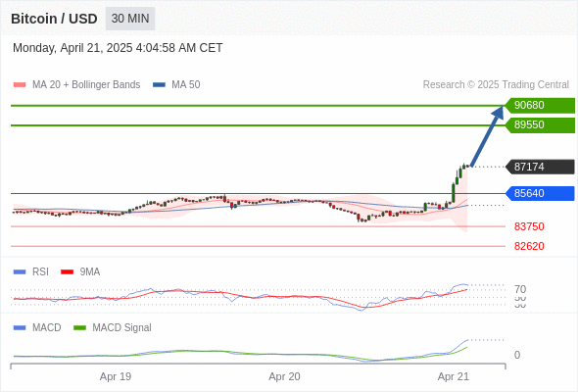Click the 30 MIN timeframe badge
The height and width of the screenshot is (392, 578).
coord(130,19)
